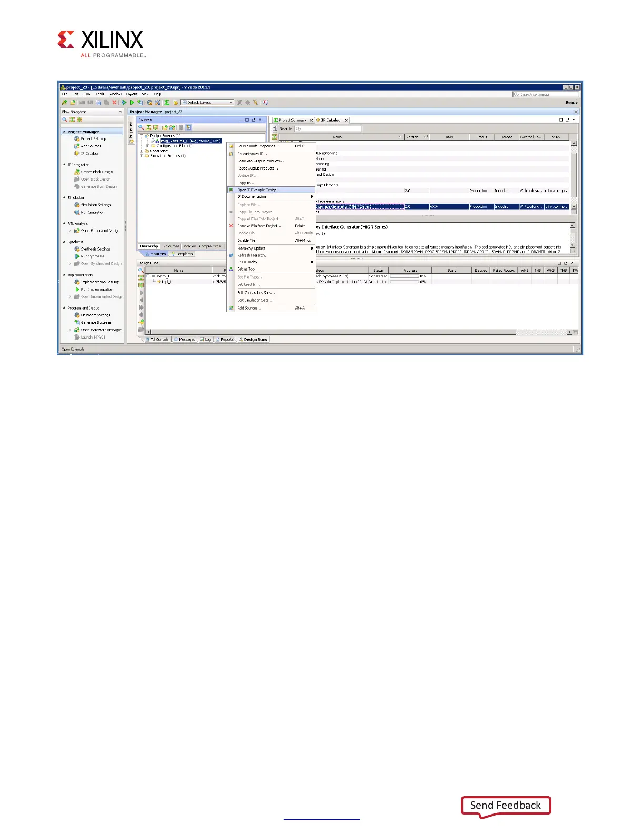This screenshot has width=644, height=834.
Task: Switch to the Templates tab
Action: click(182, 254)
